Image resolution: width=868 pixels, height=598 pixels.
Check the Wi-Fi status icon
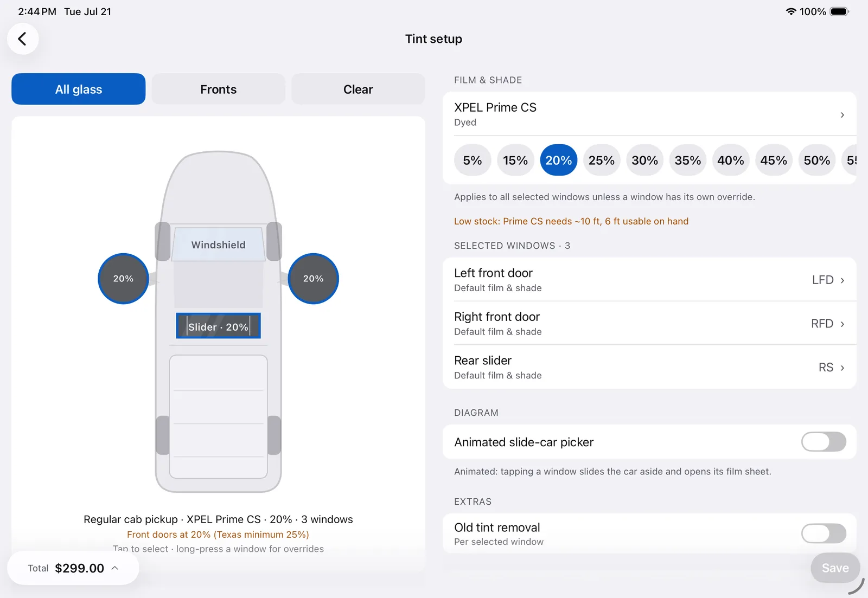[x=791, y=11]
